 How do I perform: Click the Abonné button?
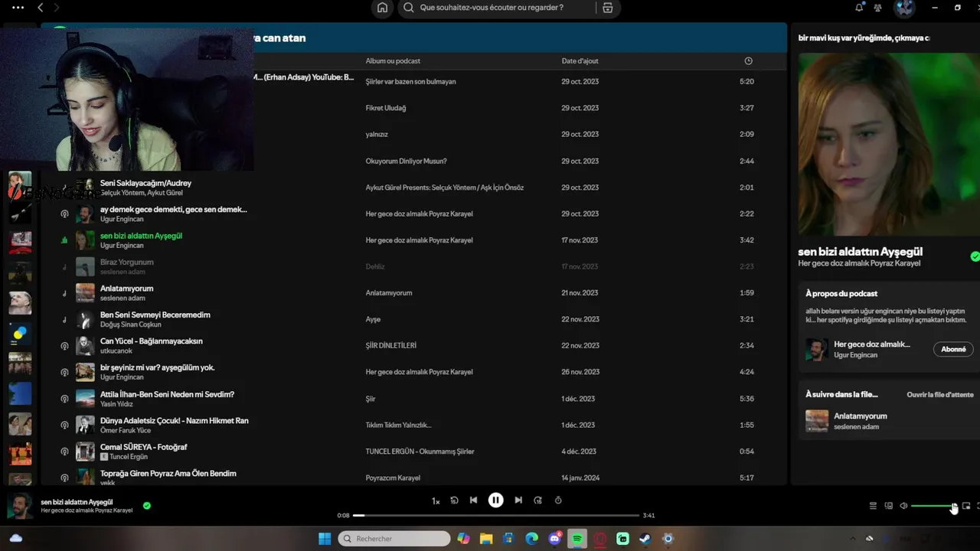953,349
